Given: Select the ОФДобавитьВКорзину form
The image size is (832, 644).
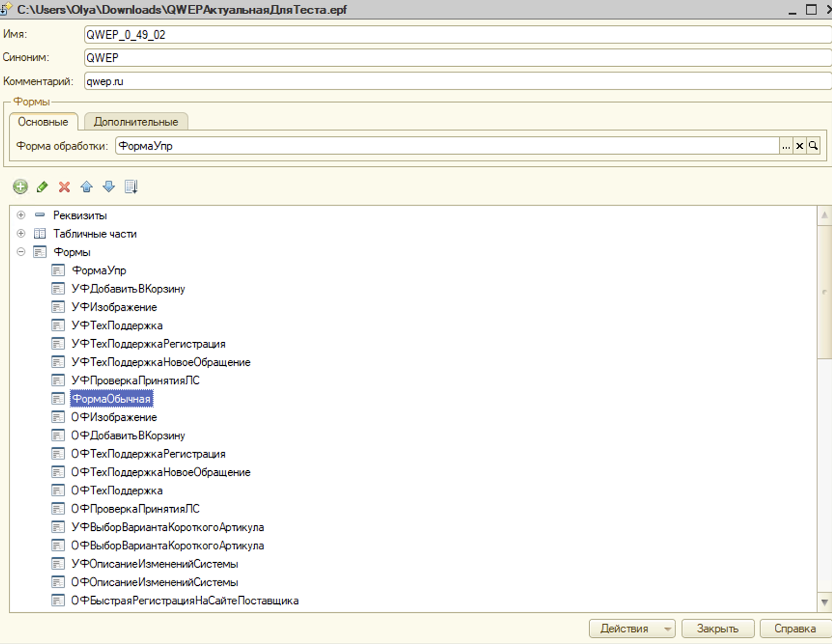Looking at the screenshot, I should click(128, 435).
